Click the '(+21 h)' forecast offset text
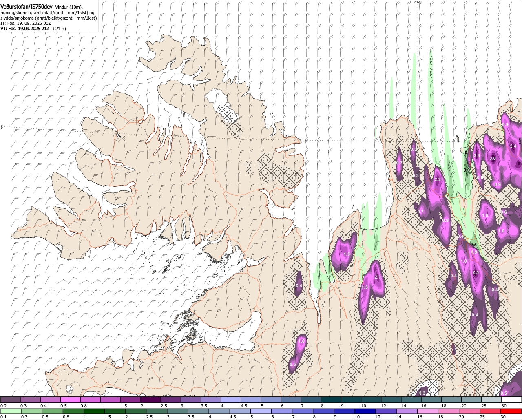The height and width of the screenshot is (420, 522). pyautogui.click(x=59, y=29)
